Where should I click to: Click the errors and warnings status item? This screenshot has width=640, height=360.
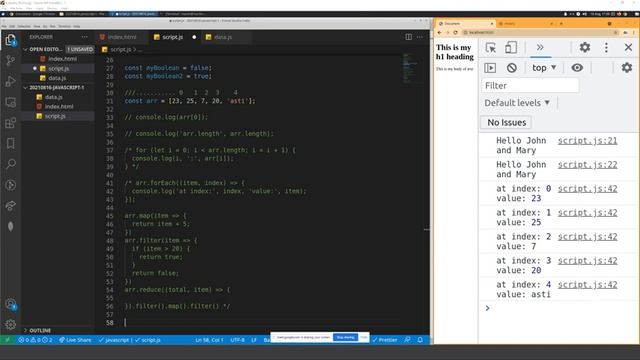(35, 340)
